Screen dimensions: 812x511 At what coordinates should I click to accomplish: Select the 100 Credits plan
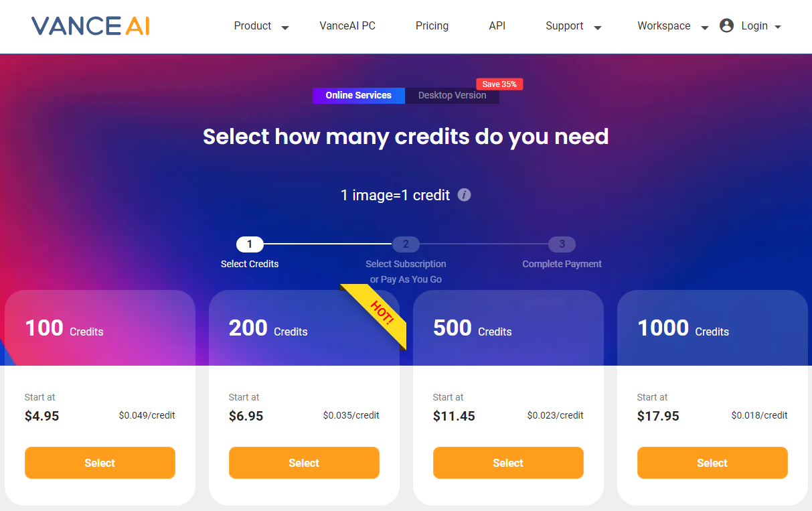(x=100, y=463)
